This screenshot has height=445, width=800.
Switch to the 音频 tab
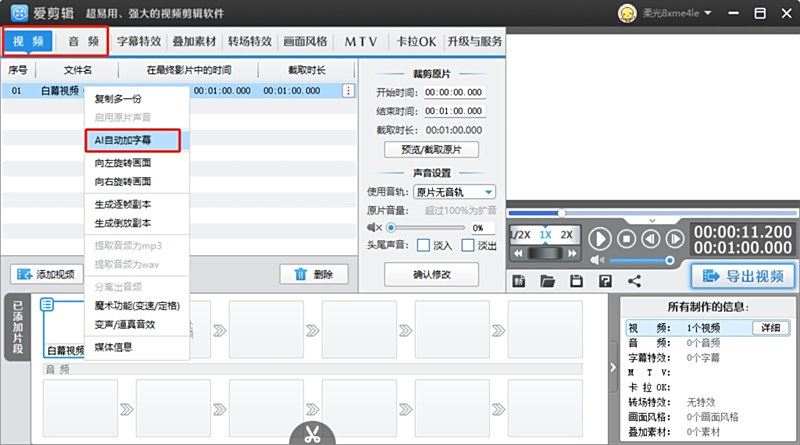83,41
